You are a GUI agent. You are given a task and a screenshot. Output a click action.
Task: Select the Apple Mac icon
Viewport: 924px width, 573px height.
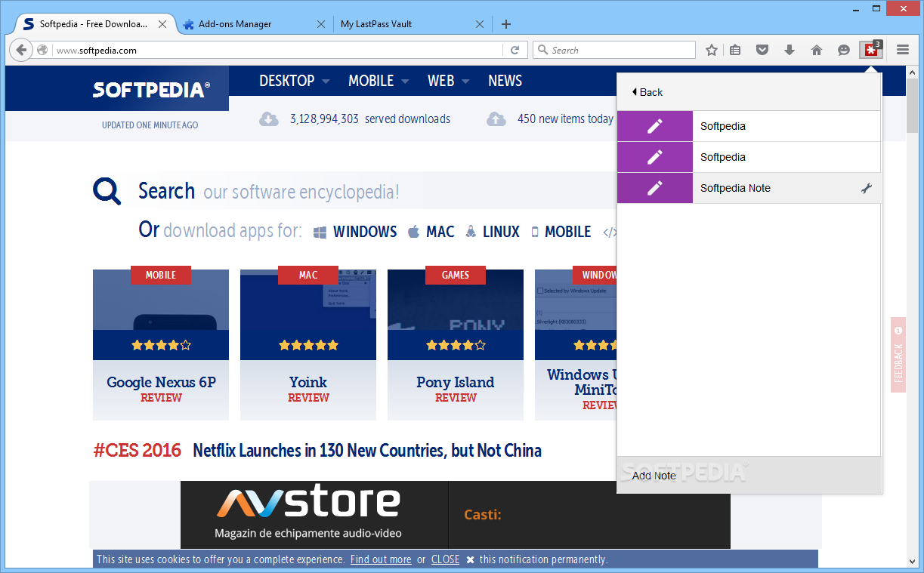pos(413,232)
